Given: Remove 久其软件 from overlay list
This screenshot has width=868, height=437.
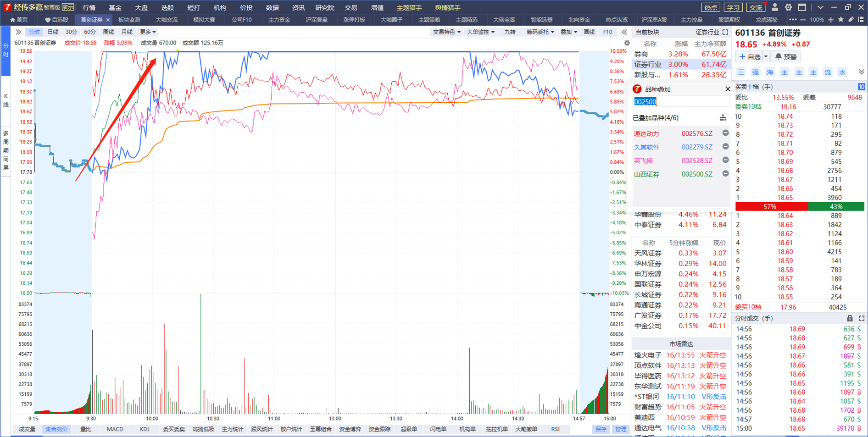Looking at the screenshot, I should 725,147.
